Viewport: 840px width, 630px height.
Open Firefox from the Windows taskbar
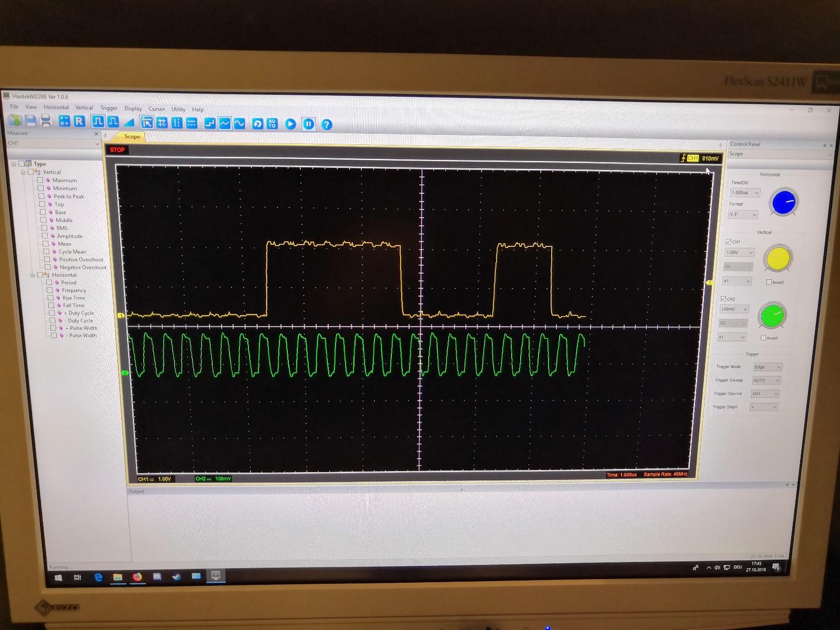tap(137, 577)
